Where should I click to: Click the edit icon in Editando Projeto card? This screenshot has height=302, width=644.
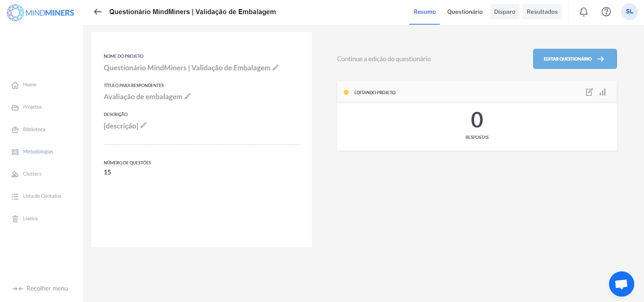pos(589,92)
